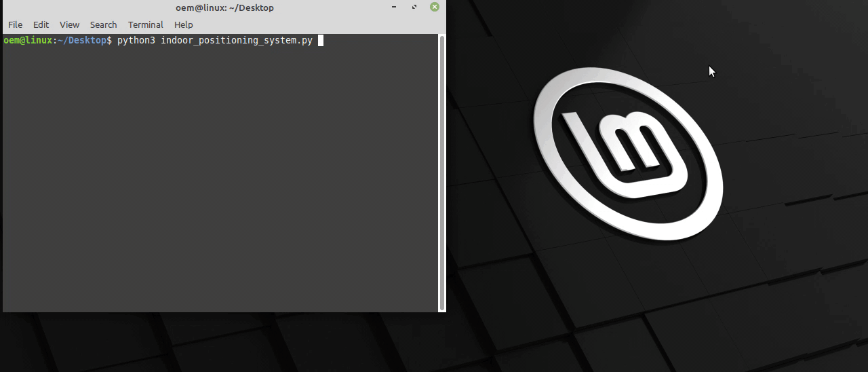Maximize the terminal window
The height and width of the screenshot is (372, 868).
coord(414,7)
